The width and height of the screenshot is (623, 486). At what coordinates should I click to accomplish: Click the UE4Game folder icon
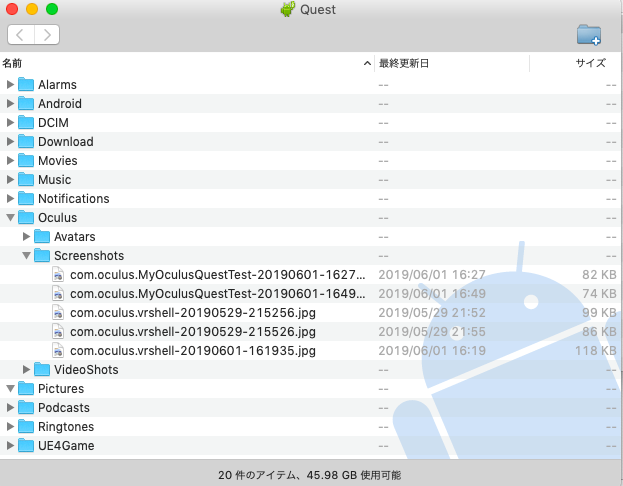coord(26,446)
